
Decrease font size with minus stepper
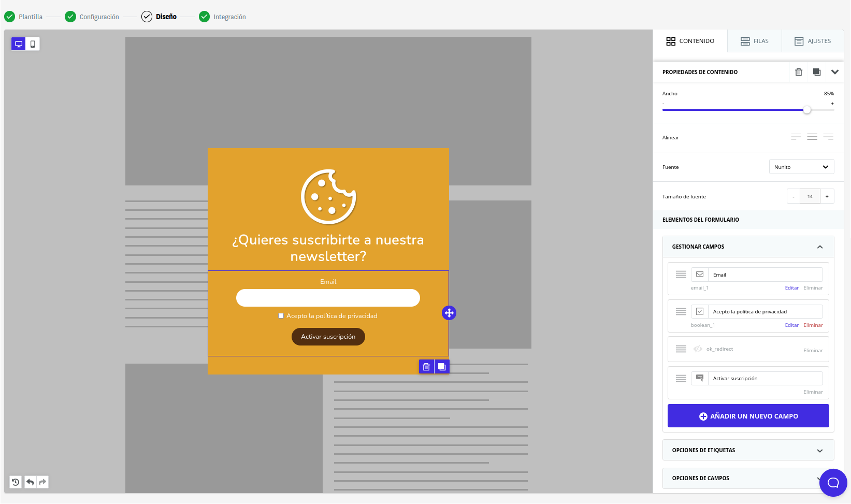coord(794,196)
